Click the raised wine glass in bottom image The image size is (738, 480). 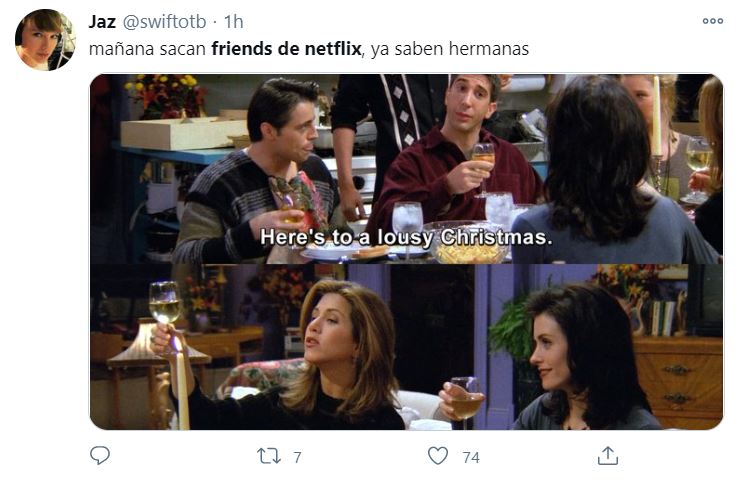(164, 304)
